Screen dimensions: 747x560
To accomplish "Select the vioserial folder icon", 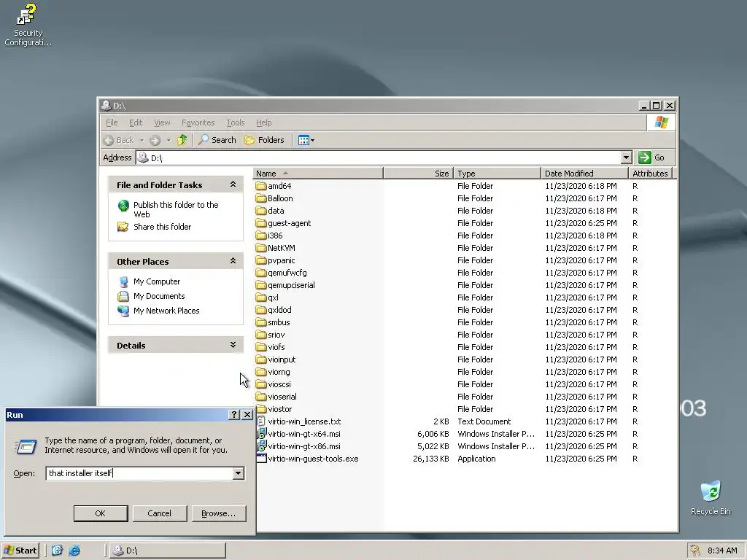I will pos(260,396).
